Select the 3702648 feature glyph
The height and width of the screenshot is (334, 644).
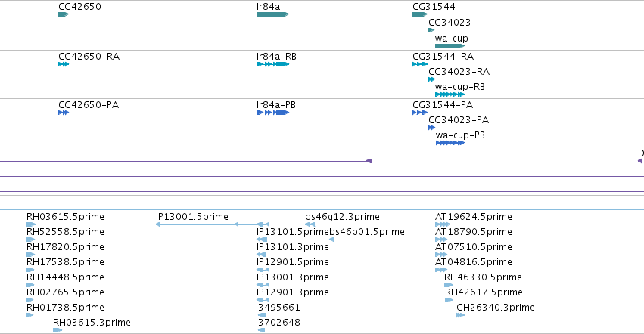[262, 330]
